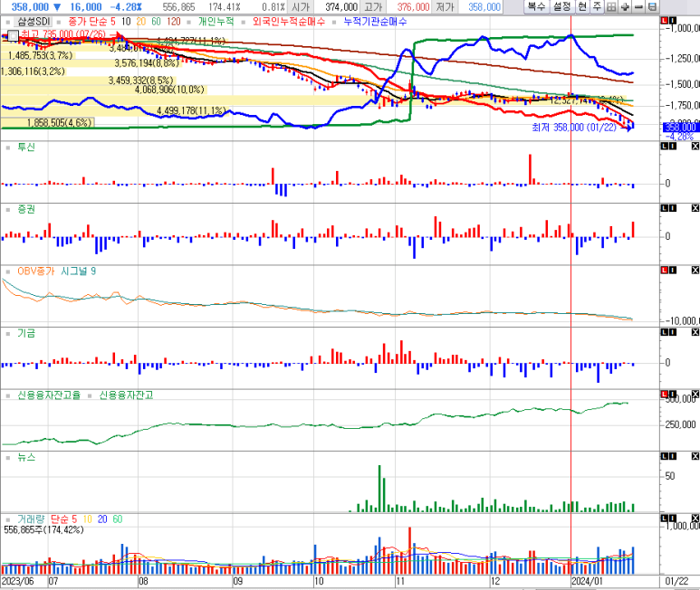Click the 최고 735,000 (07/26) annotation
The height and width of the screenshot is (590, 700).
[x=63, y=34]
